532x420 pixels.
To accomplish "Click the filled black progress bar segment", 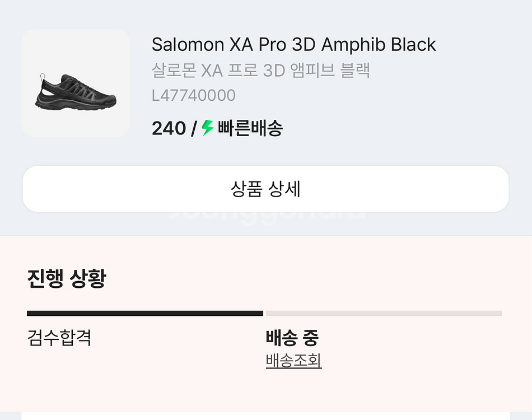I will tap(144, 314).
